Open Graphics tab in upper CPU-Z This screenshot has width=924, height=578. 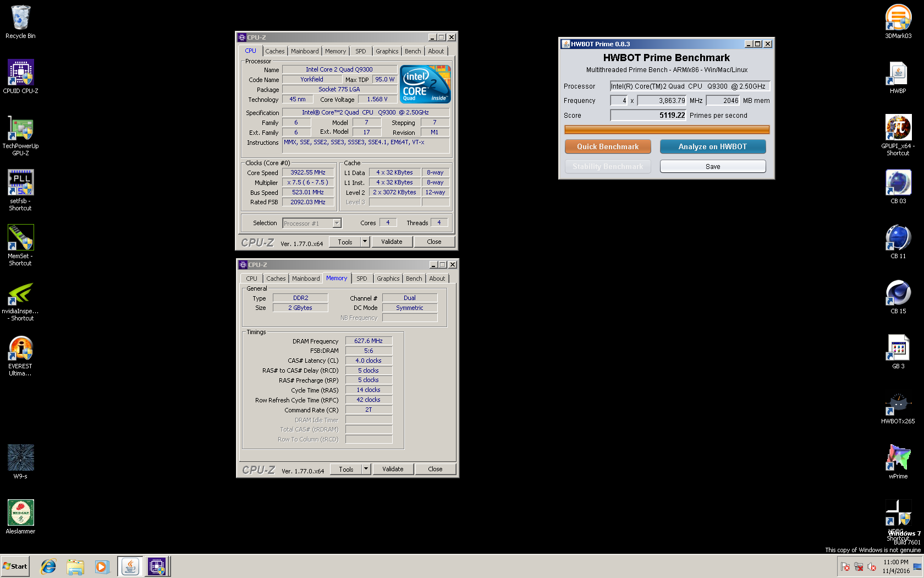[387, 51]
